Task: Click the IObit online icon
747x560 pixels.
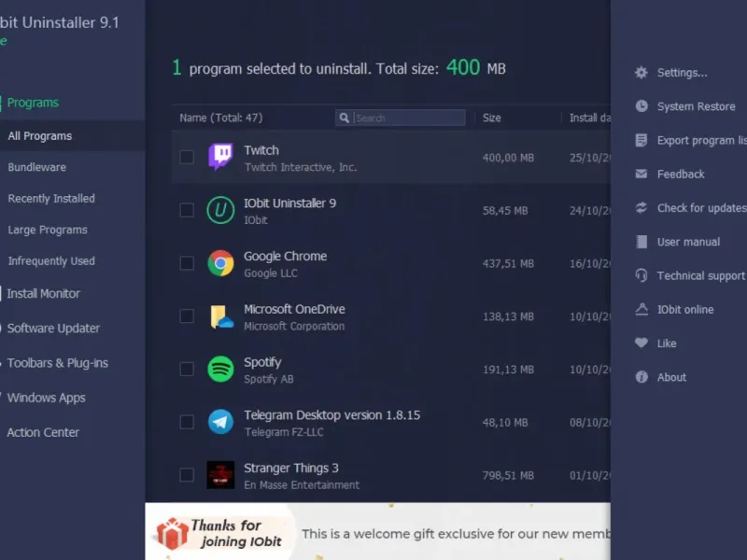Action: click(641, 309)
